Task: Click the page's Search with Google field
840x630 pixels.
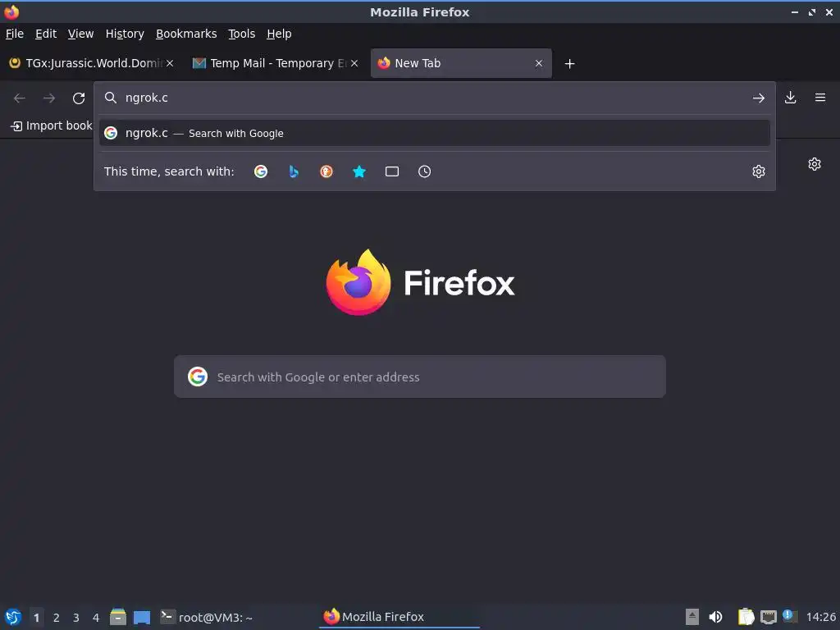Action: click(x=420, y=377)
